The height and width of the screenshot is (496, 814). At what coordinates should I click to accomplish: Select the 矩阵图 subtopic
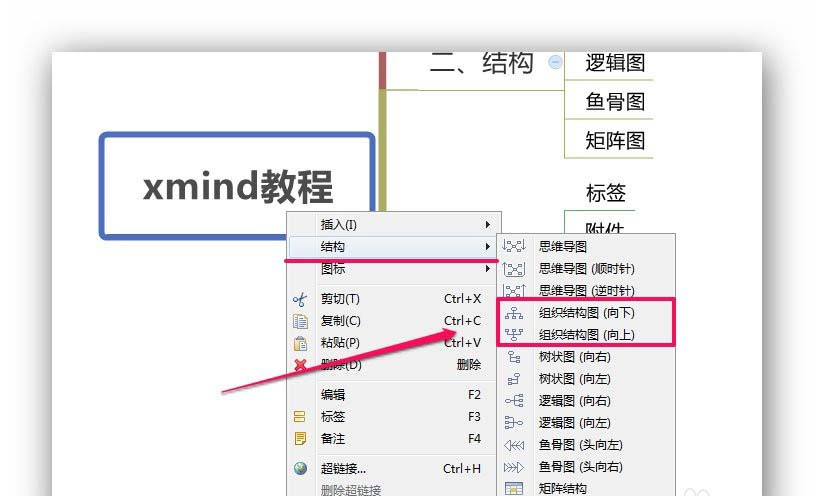click(615, 140)
